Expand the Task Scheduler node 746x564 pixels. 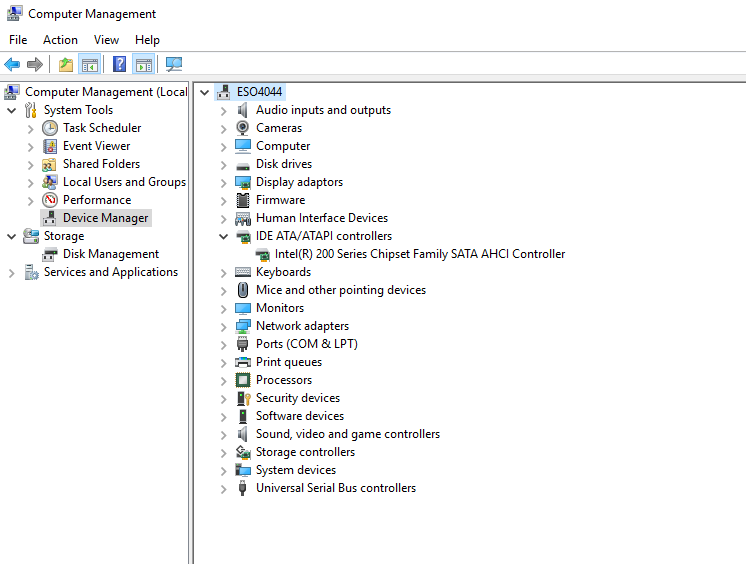coord(30,129)
